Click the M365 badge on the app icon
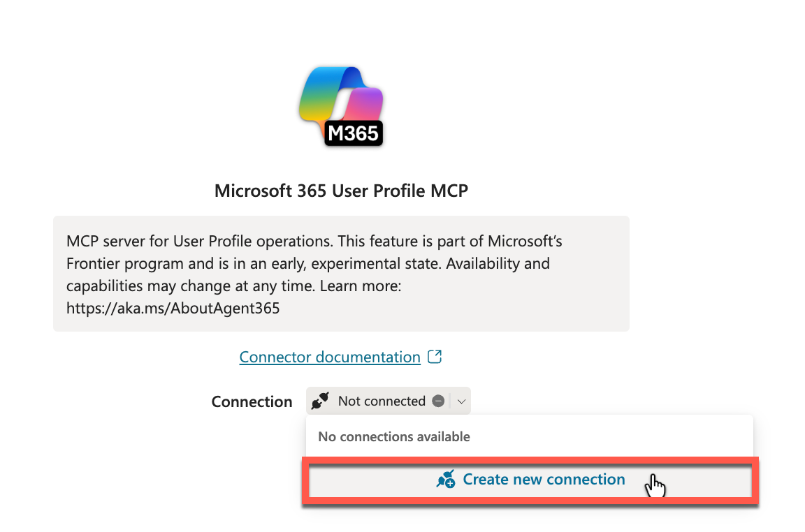Image resolution: width=805 pixels, height=532 pixels. coord(351,133)
